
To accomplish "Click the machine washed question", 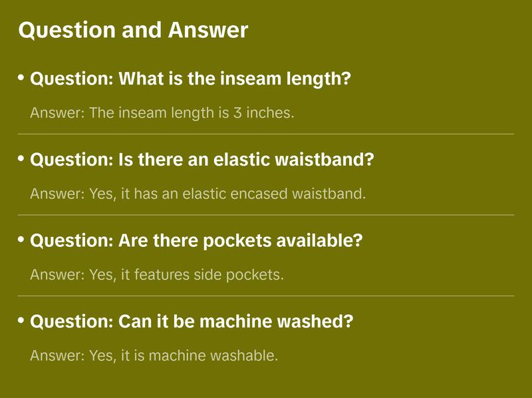I will [x=192, y=322].
